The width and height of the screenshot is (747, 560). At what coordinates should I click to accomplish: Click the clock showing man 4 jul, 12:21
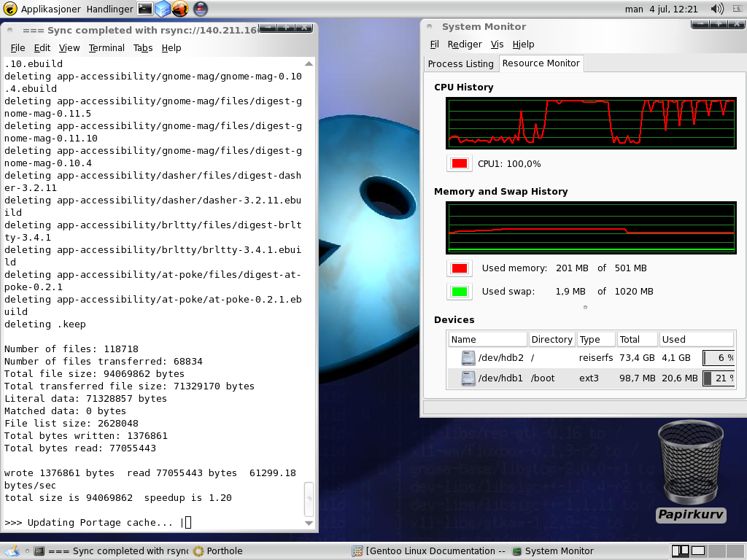[x=661, y=9]
